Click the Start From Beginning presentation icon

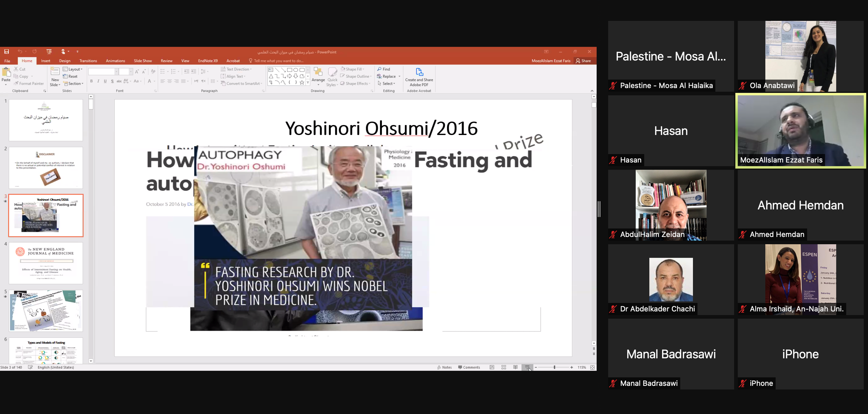[49, 51]
